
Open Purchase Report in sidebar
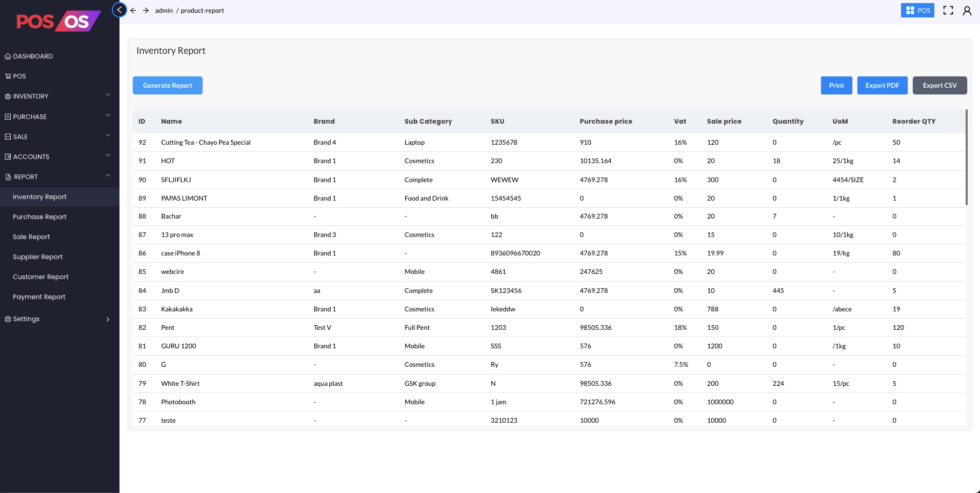point(39,217)
